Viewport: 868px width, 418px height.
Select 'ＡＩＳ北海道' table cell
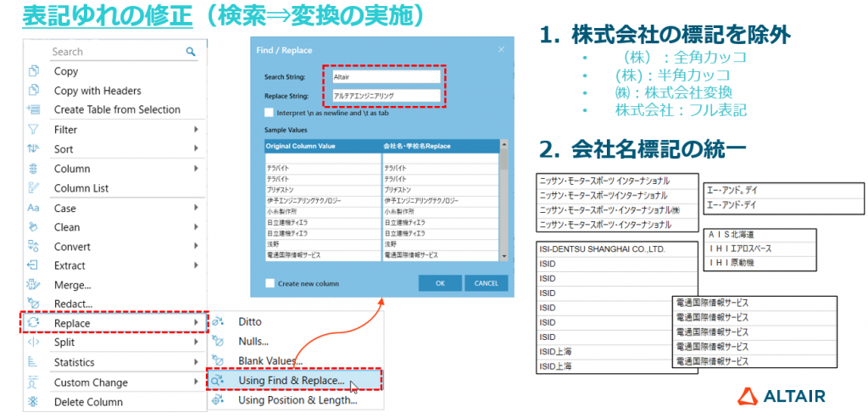click(x=760, y=235)
